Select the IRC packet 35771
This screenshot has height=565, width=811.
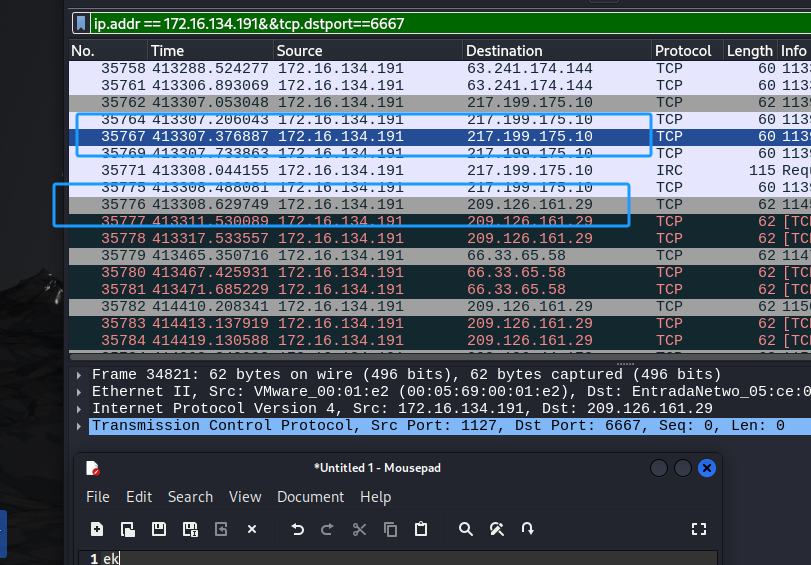pyautogui.click(x=440, y=170)
